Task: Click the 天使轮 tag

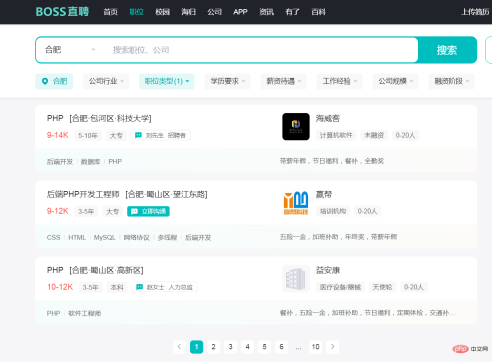Action: point(382,287)
